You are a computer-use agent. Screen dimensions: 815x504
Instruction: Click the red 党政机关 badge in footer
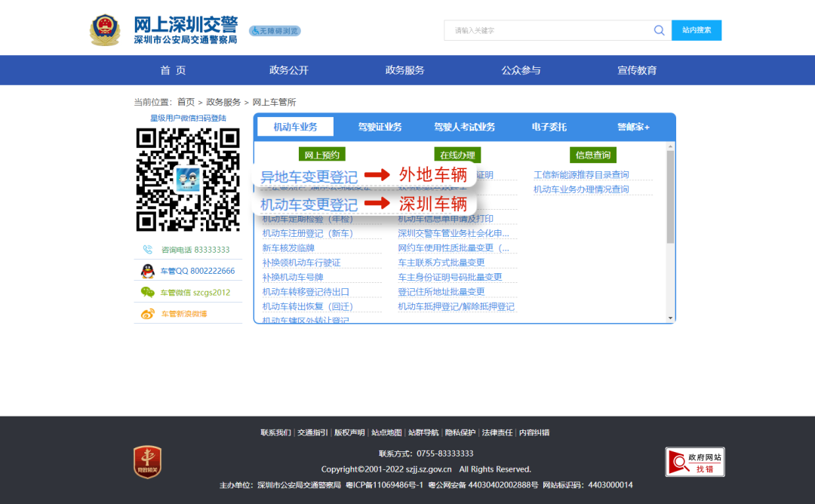(x=148, y=462)
